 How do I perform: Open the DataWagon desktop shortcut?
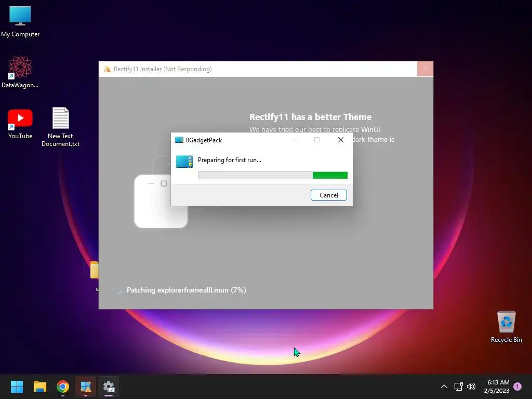[x=20, y=72]
